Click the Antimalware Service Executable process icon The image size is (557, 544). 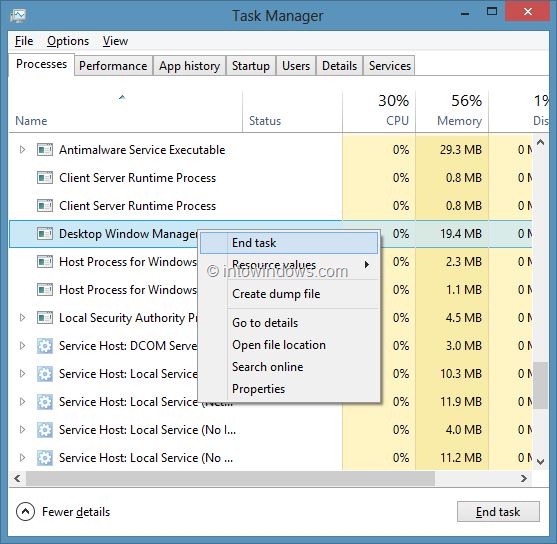click(x=45, y=150)
